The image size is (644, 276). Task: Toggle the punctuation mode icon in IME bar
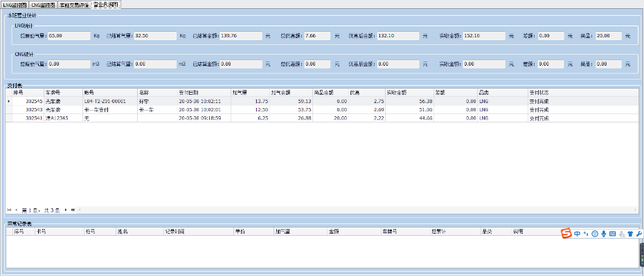586,234
